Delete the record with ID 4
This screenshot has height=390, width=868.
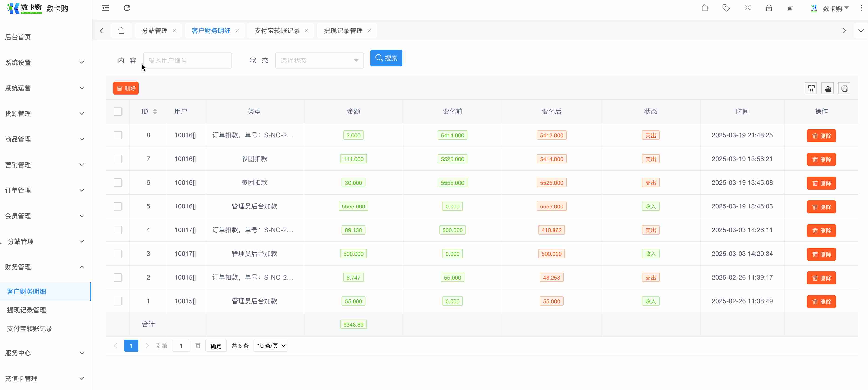(821, 231)
